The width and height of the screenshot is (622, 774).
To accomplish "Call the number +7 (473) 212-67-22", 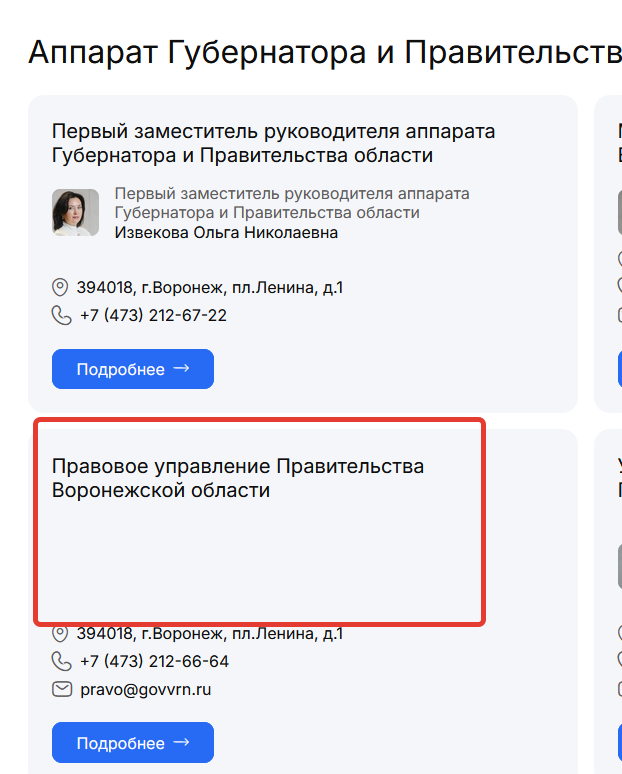I will pyautogui.click(x=153, y=316).
